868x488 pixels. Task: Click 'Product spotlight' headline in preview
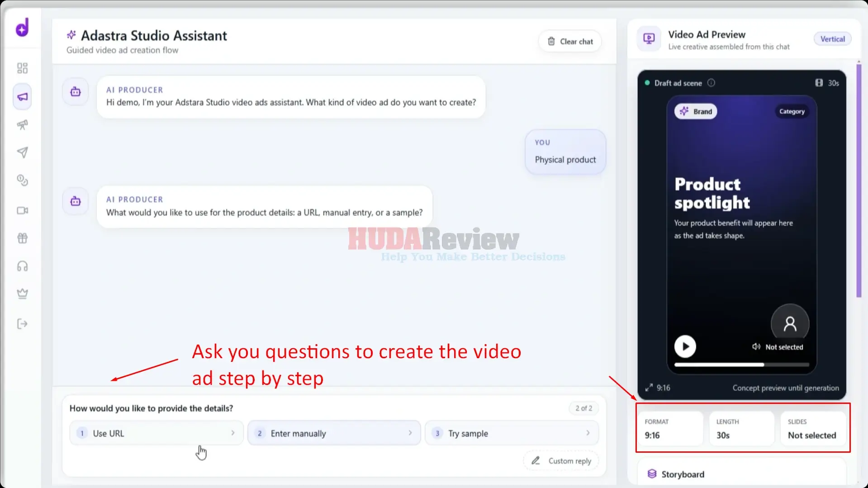[x=712, y=194]
